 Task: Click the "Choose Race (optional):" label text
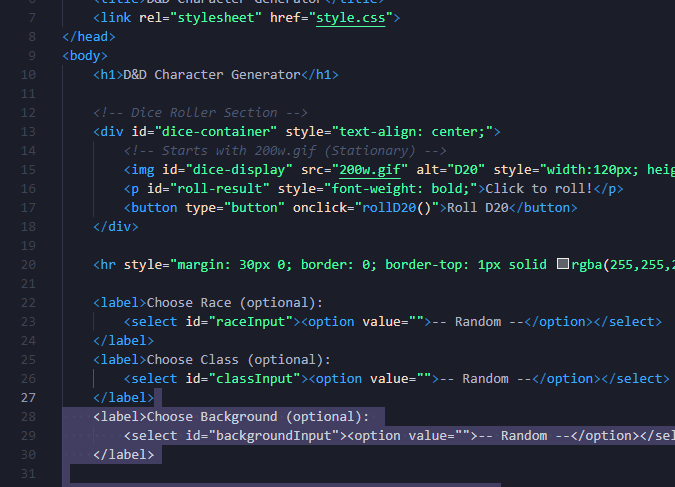[x=235, y=303]
